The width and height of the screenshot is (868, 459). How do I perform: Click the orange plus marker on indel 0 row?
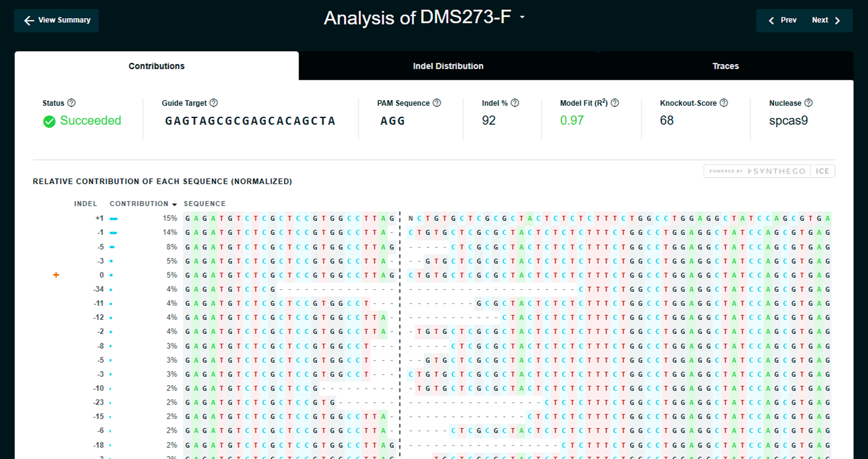click(56, 275)
